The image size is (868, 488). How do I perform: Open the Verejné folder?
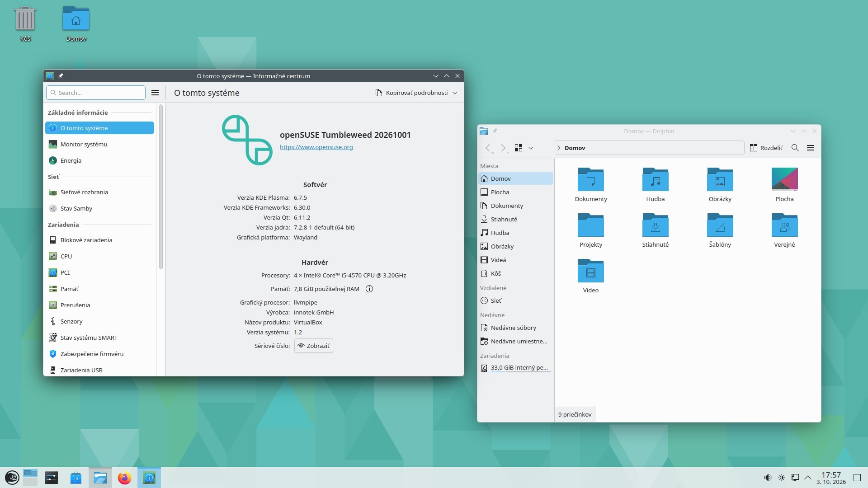click(x=784, y=230)
